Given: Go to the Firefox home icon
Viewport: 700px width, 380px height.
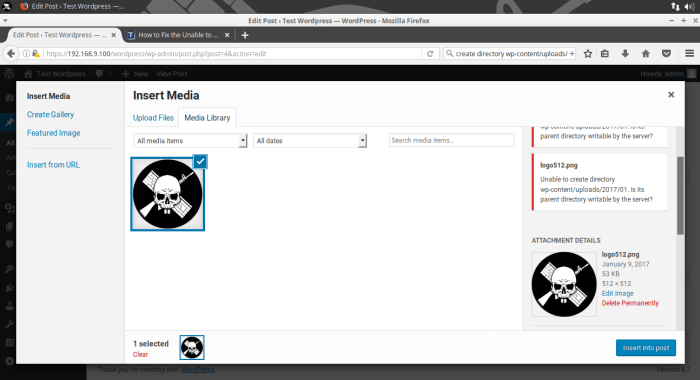Looking at the screenshot, I should (646, 54).
